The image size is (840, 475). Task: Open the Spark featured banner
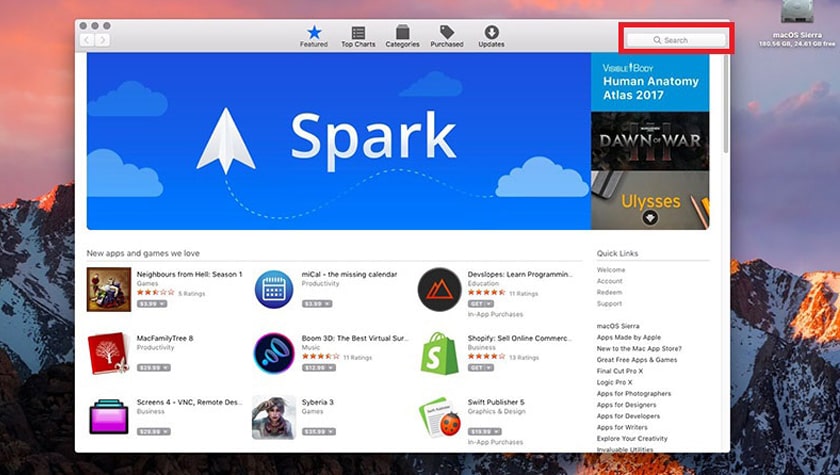coord(339,141)
